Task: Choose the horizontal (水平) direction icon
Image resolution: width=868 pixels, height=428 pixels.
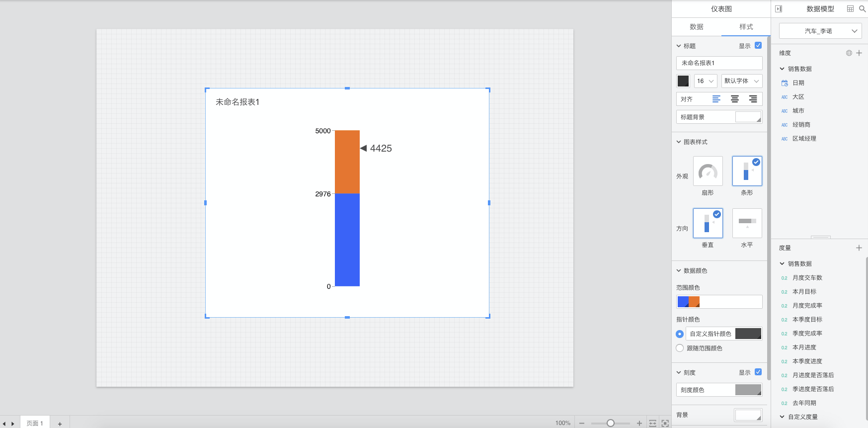Action: [747, 223]
